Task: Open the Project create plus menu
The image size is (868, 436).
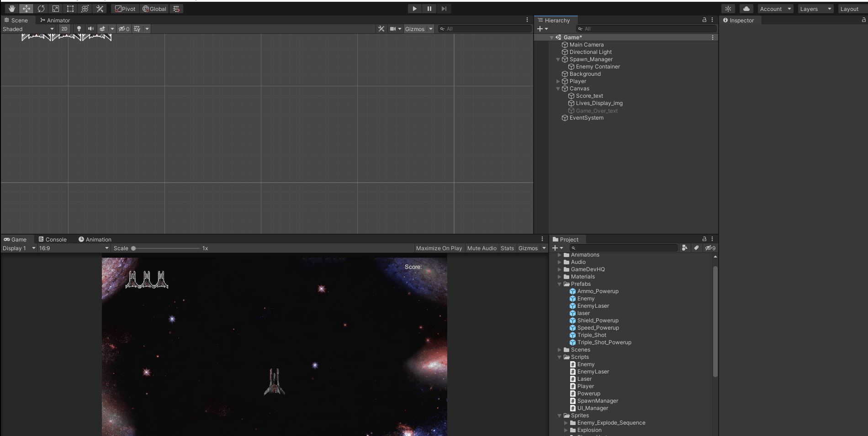Action: click(x=557, y=248)
